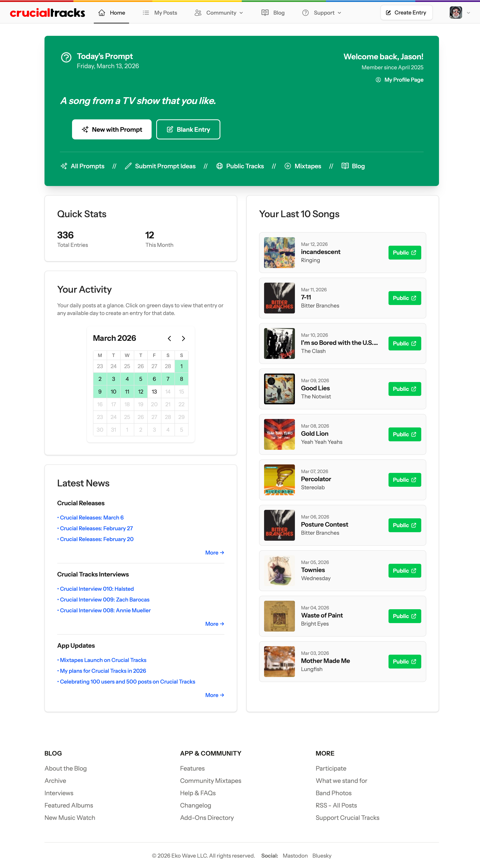Open Crucial Interview 010: Halsted
Screen dimensions: 480x868
[96, 589]
